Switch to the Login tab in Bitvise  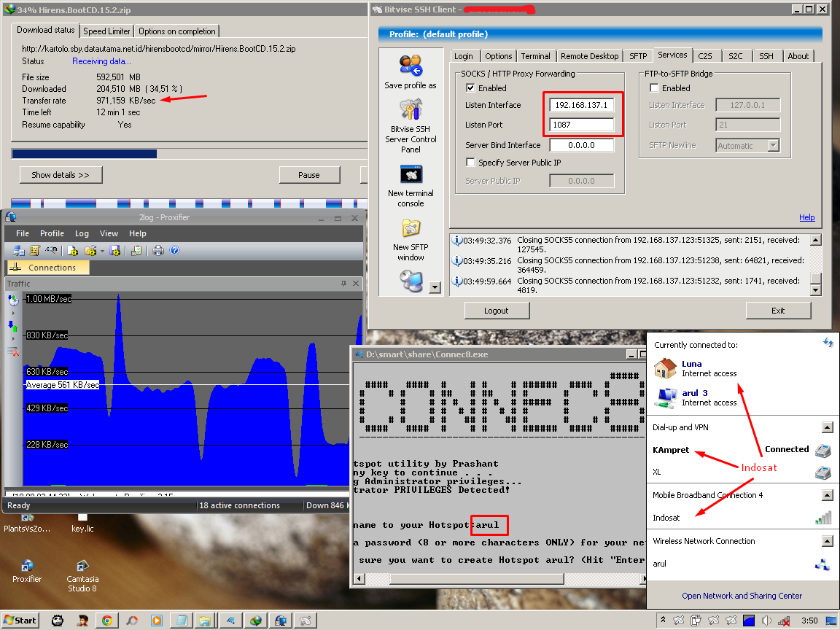coord(464,56)
